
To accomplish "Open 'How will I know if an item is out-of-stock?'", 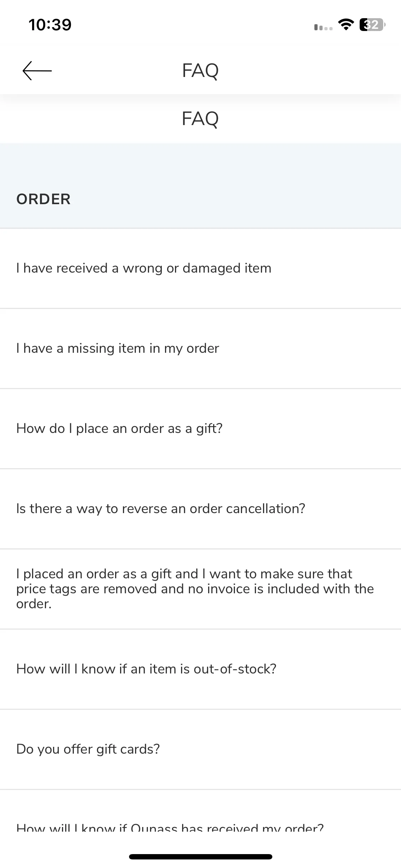I will 200,669.
